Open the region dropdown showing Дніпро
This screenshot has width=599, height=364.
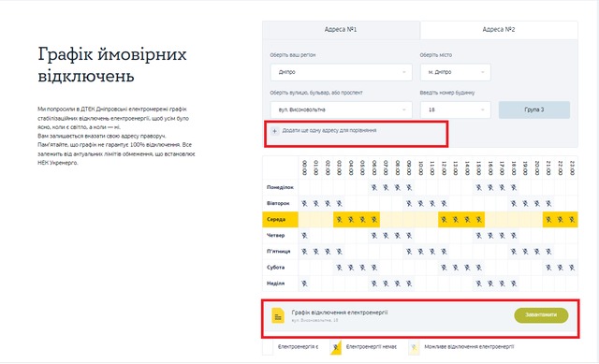341,72
